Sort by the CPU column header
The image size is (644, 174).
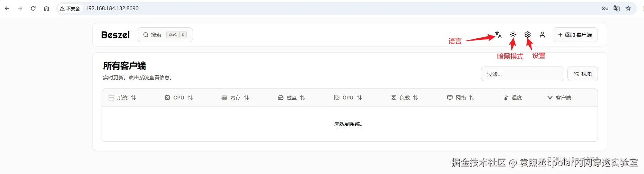179,98
